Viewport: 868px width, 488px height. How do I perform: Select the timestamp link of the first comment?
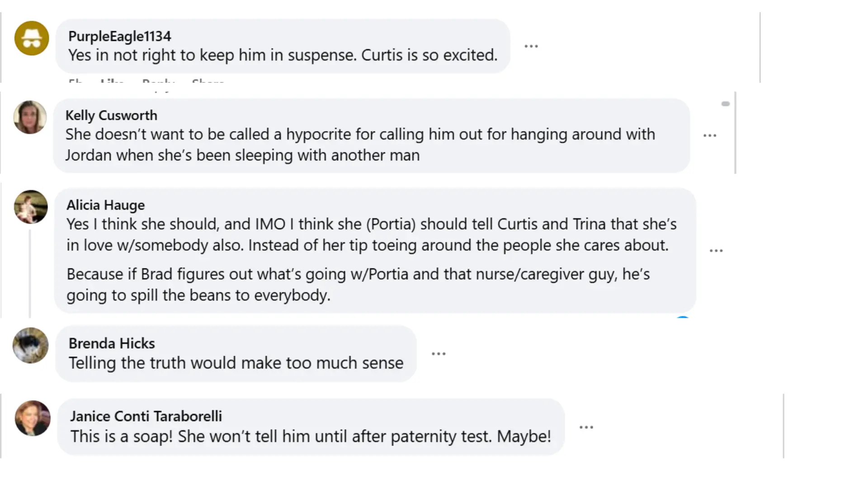pyautogui.click(x=76, y=83)
